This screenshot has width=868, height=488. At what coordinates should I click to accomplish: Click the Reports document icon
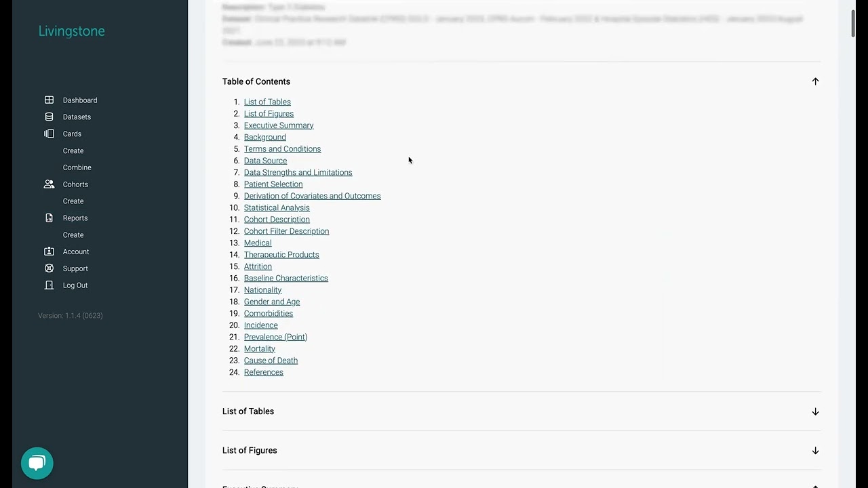pyautogui.click(x=49, y=218)
